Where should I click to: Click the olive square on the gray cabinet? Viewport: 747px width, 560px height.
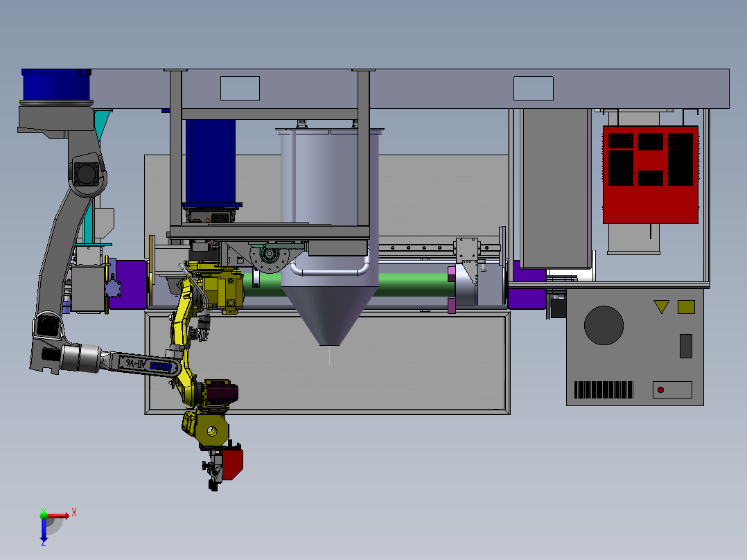click(x=686, y=306)
